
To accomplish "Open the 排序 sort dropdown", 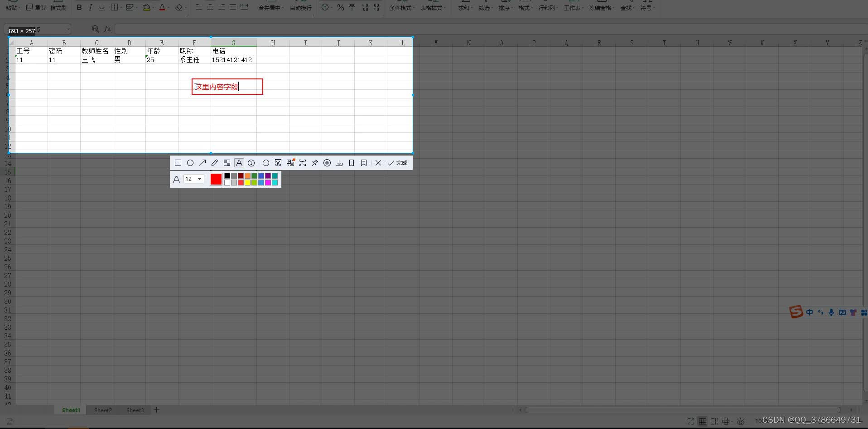I will pos(506,8).
